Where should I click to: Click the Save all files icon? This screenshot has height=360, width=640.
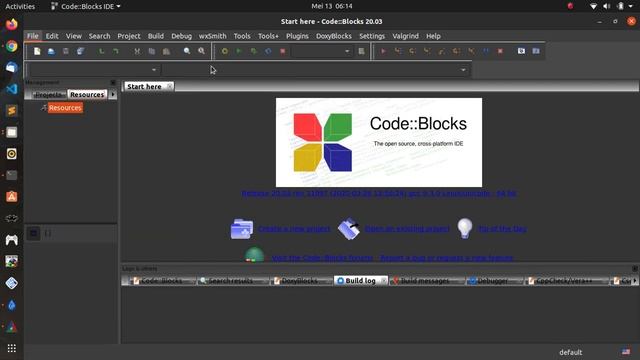pos(80,51)
